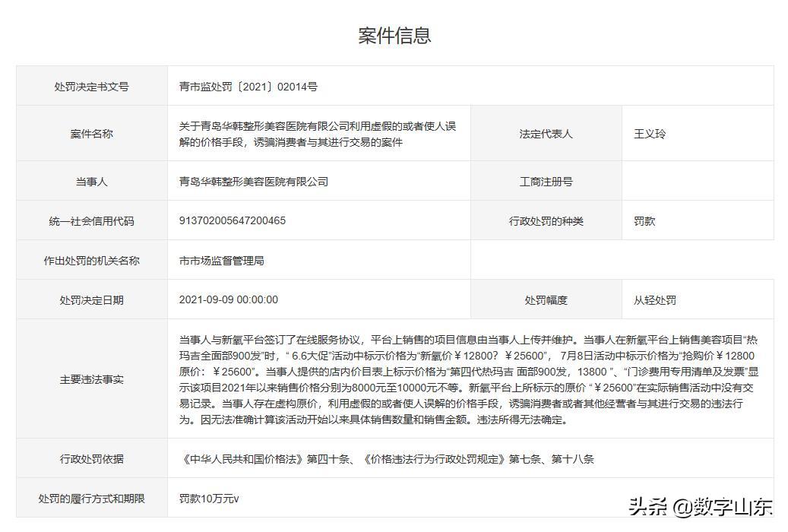Click the page title 案件信息
The image size is (788, 532).
tap(393, 32)
